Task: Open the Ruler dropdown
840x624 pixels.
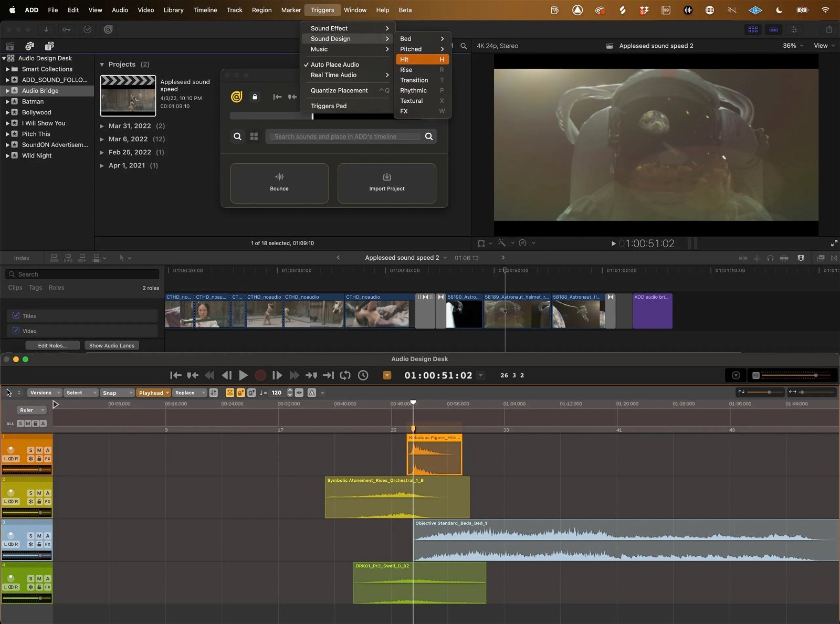Action: 31,410
